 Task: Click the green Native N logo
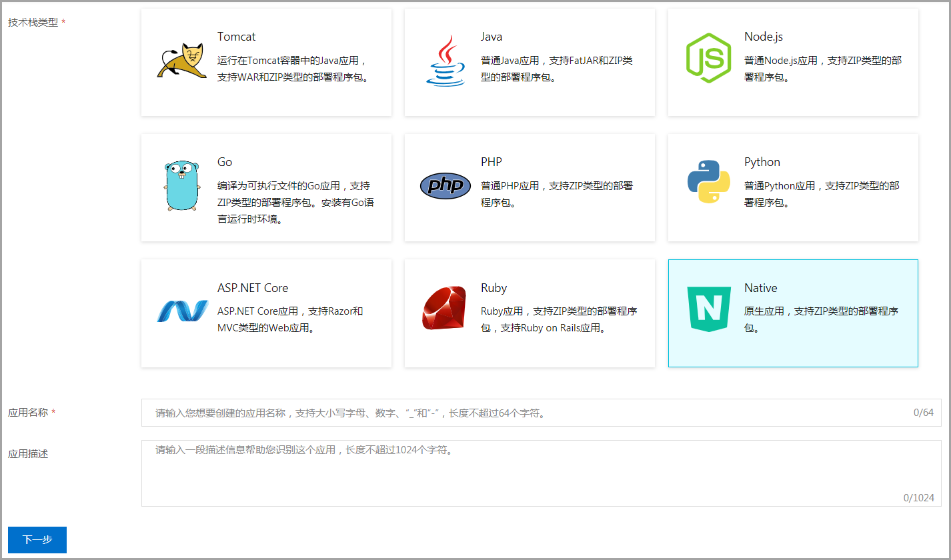point(709,308)
